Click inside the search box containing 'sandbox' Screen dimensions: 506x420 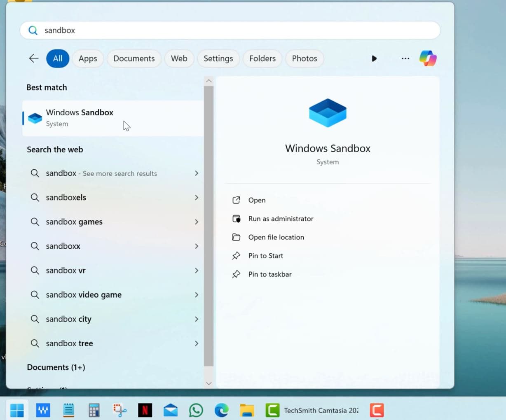coord(230,30)
